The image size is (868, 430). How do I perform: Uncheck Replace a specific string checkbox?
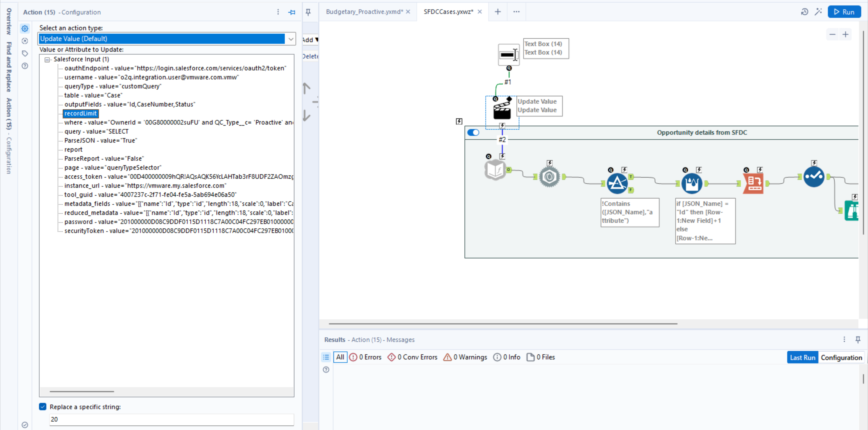click(x=43, y=407)
